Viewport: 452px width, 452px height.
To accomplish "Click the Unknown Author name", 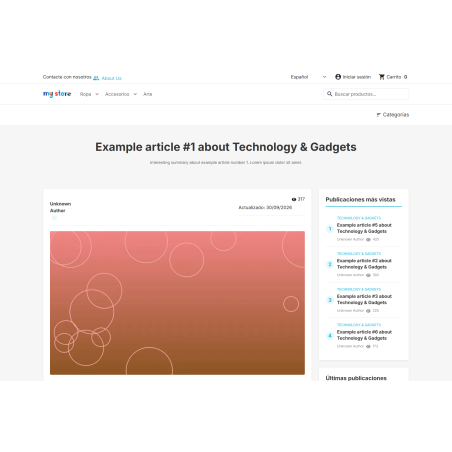I will coord(60,207).
